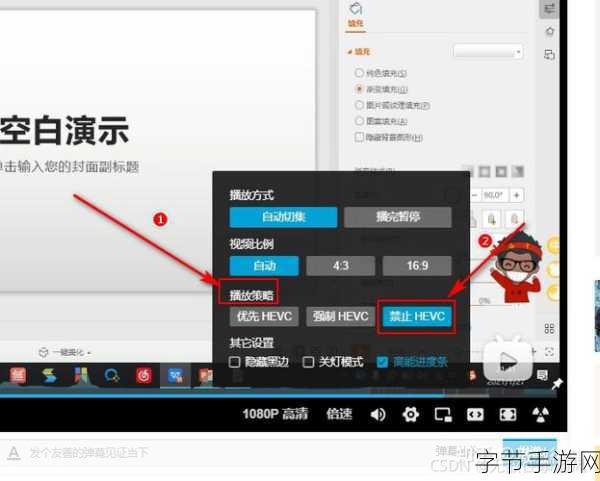Uncheck the 高能进度条 checkbox
Viewport: 600px width, 481px height.
click(x=382, y=362)
